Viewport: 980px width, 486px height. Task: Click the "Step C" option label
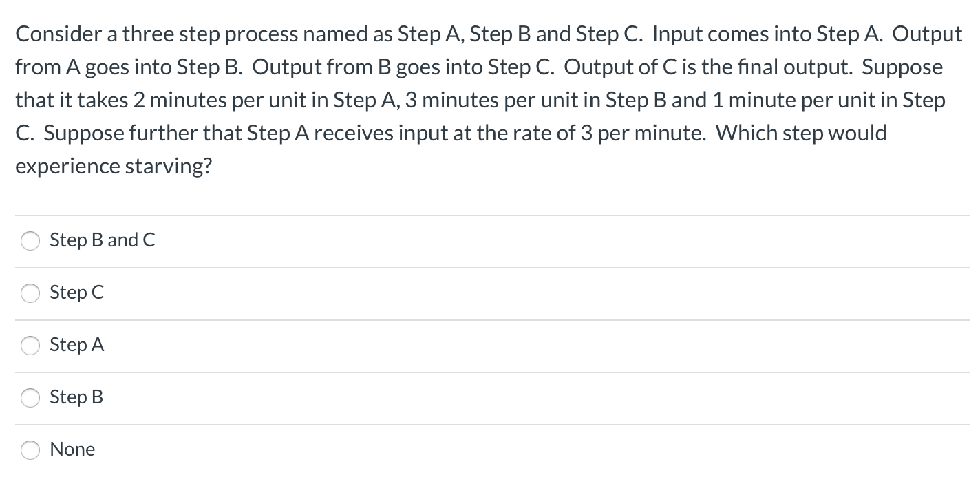[76, 293]
